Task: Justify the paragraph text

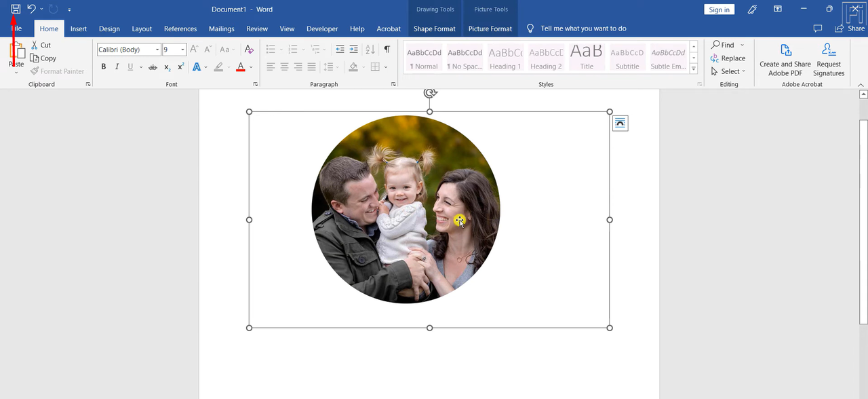Action: [x=311, y=67]
